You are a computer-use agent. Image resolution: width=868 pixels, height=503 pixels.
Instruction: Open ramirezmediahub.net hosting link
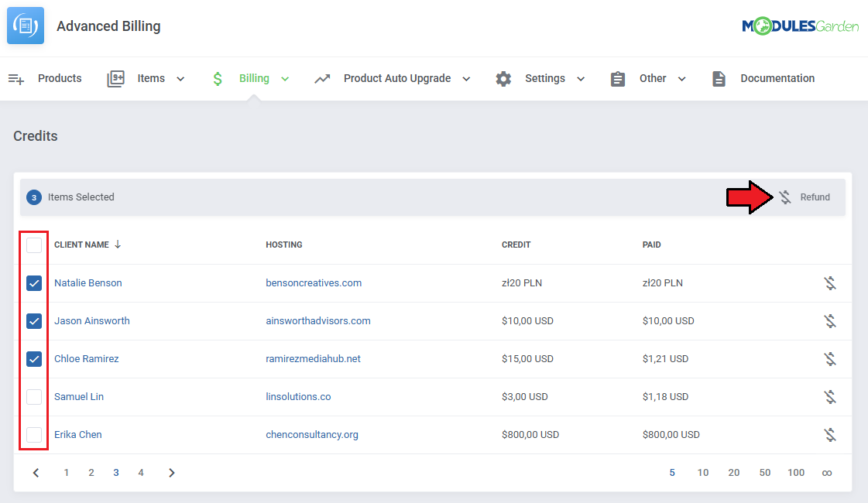point(313,358)
